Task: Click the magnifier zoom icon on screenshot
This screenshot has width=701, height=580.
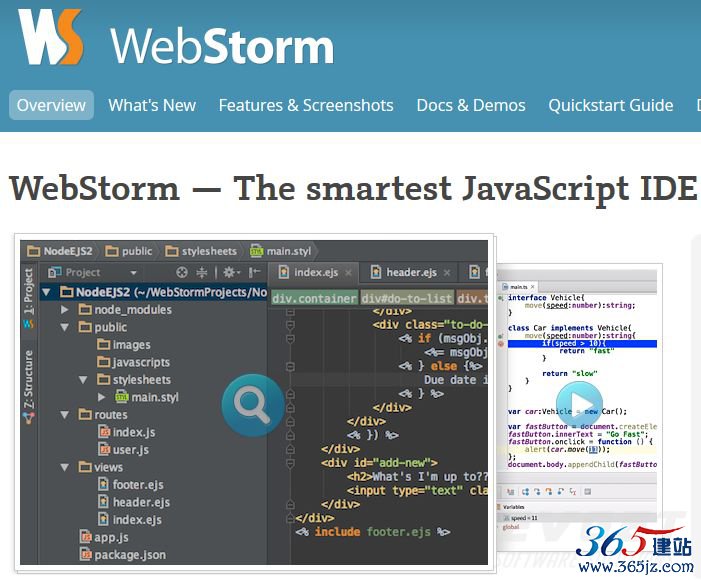Action: coord(253,405)
